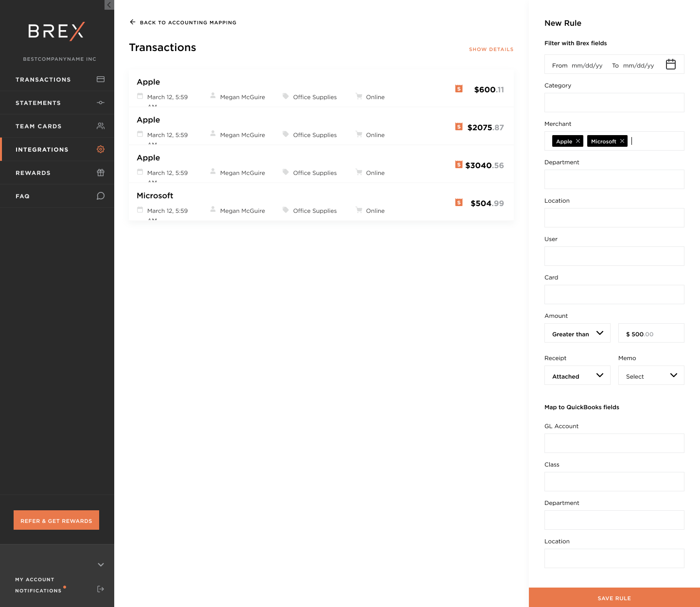This screenshot has width=700, height=607.
Task: Click the Location filter field under Brex fields
Action: pos(614,218)
